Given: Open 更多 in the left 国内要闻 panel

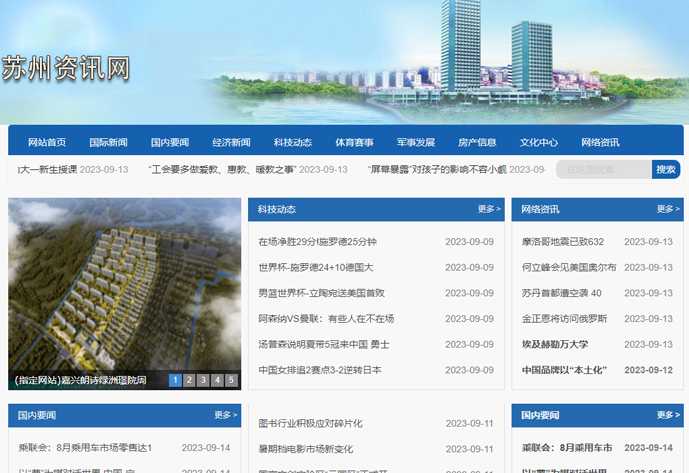Looking at the screenshot, I should coord(225,415).
